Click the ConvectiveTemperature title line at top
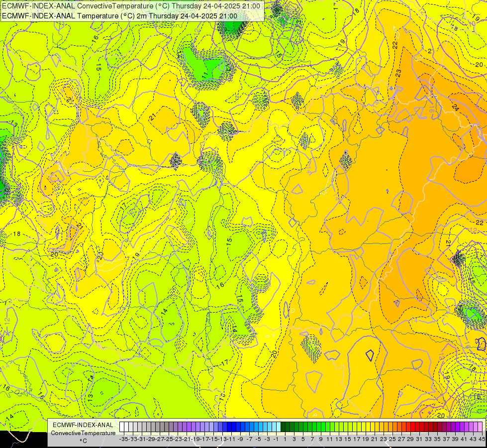 tap(131, 6)
